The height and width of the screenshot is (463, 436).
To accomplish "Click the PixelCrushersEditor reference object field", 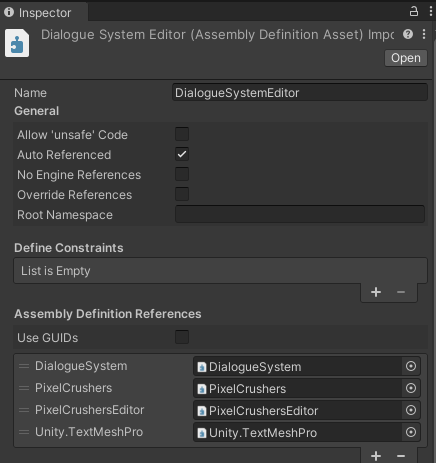I will pyautogui.click(x=297, y=410).
